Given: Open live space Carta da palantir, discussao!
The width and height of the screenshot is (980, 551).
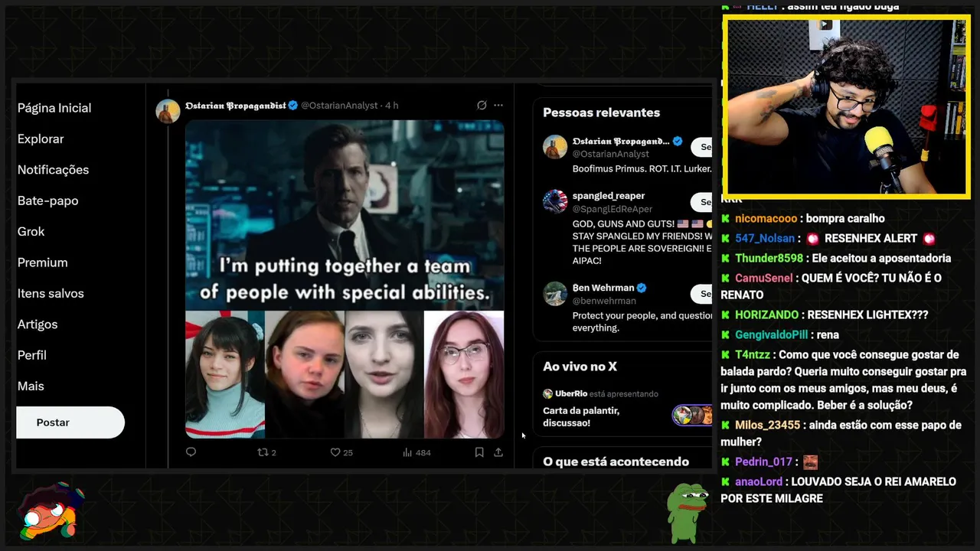Looking at the screenshot, I should (581, 416).
